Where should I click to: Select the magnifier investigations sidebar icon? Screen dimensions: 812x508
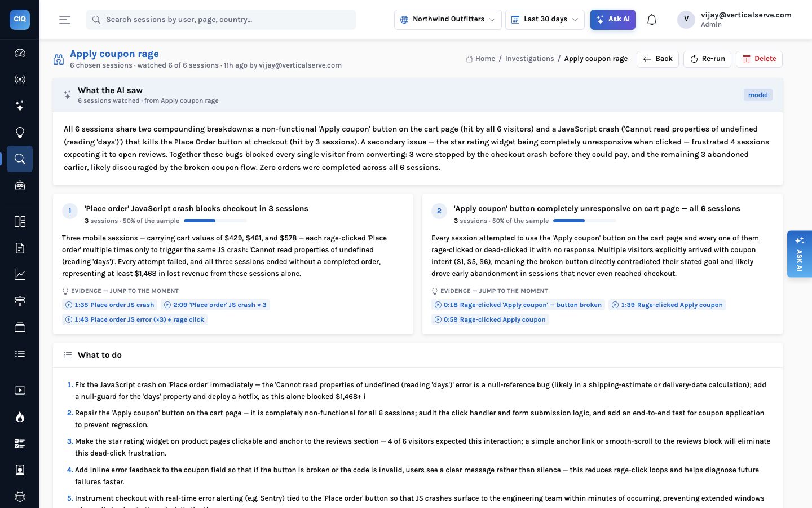coord(20,159)
